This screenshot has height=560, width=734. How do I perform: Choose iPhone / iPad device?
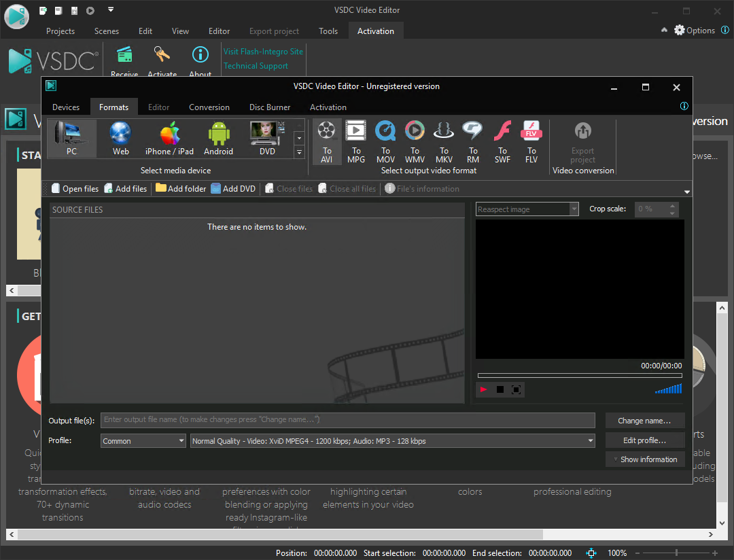coord(169,138)
